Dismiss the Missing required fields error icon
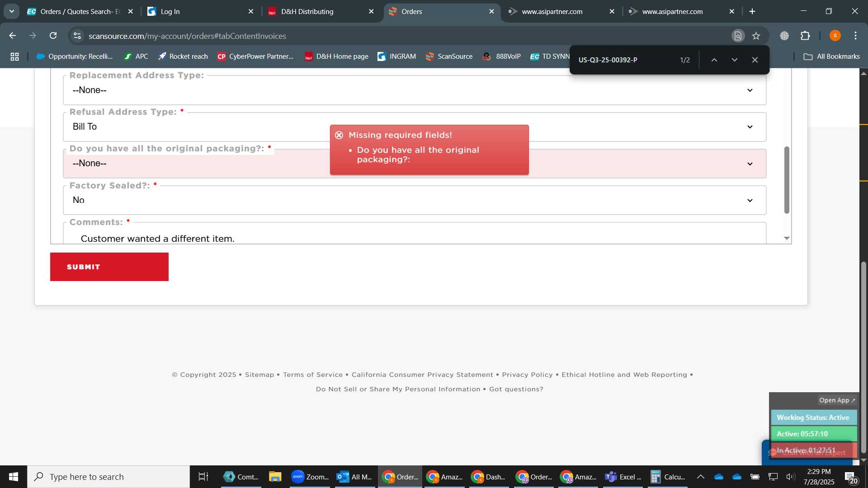 point(339,135)
